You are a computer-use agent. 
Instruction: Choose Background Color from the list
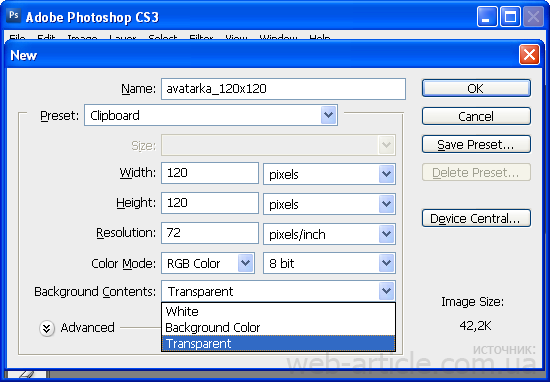[x=279, y=327]
